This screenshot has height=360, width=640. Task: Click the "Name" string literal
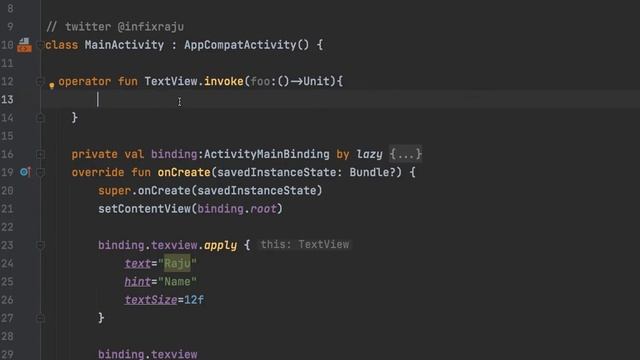coord(177,282)
